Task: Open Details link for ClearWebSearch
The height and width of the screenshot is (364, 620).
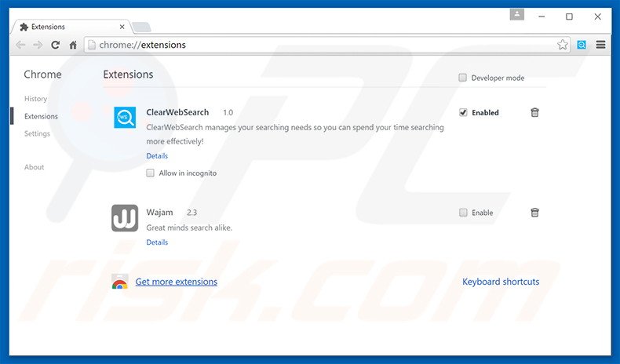Action: pos(157,156)
